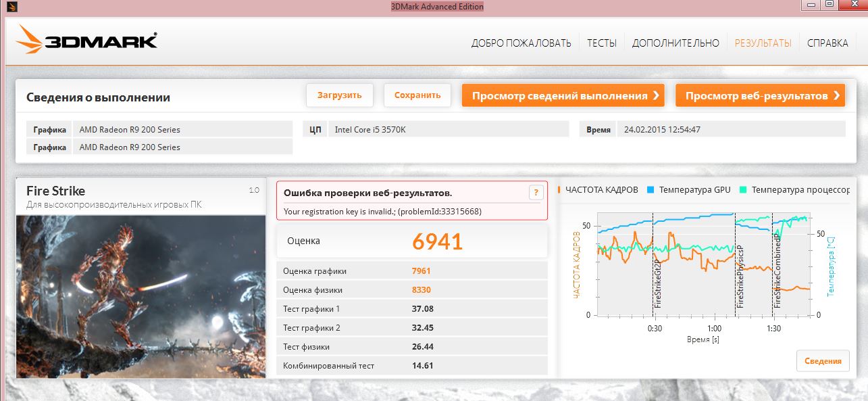
Task: Click the ЧАСТОТА КАДРОВ legend label
Action: [602, 190]
